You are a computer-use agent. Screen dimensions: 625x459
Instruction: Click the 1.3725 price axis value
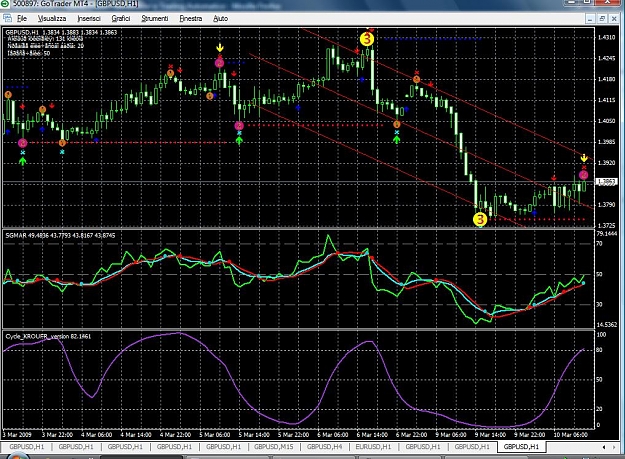click(x=606, y=225)
